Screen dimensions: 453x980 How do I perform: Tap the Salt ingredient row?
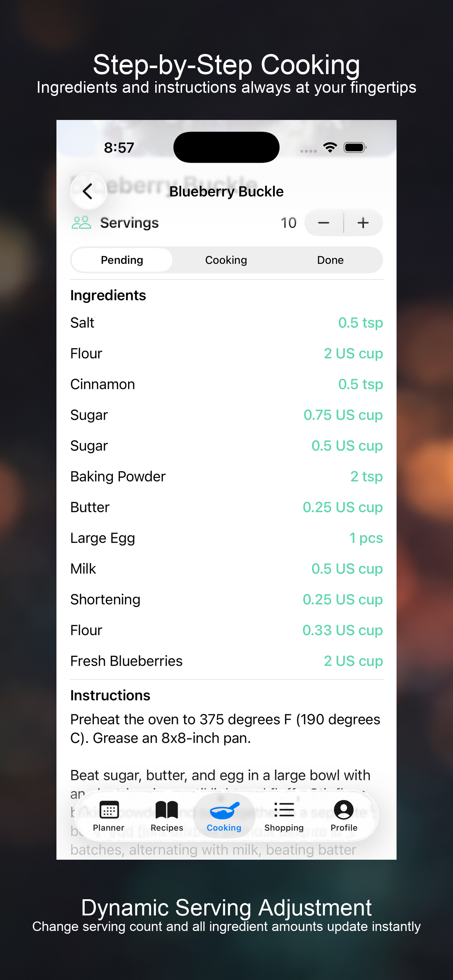[x=226, y=323]
